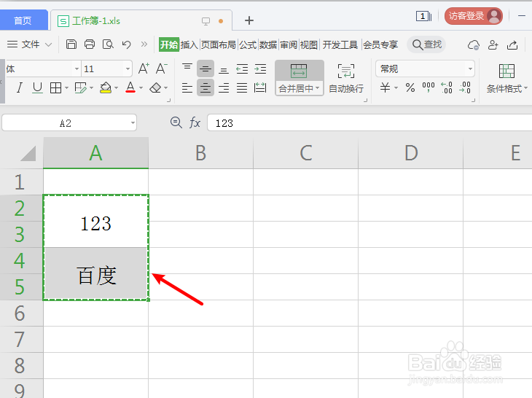Increase font size with A+ icon
Screen dimensions: 532x398
coord(144,69)
